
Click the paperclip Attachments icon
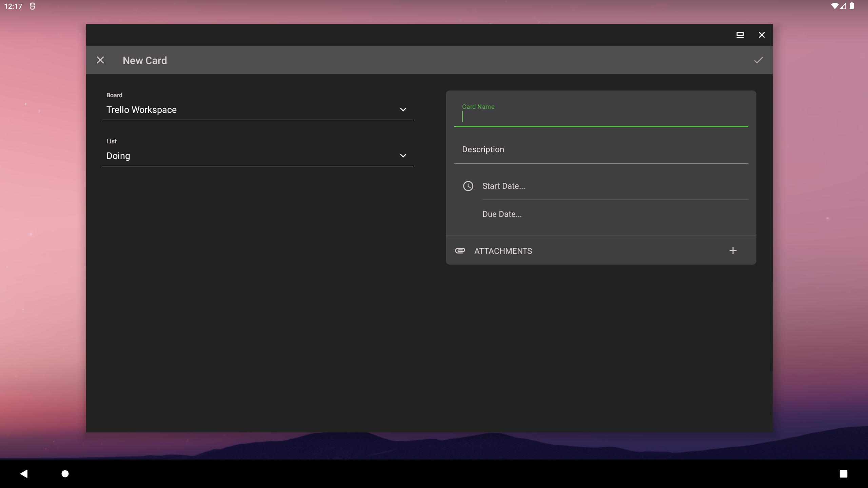click(x=460, y=251)
